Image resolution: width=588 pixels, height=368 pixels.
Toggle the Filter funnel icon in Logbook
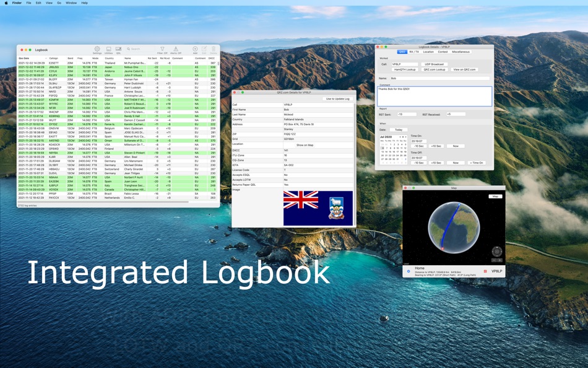click(162, 49)
